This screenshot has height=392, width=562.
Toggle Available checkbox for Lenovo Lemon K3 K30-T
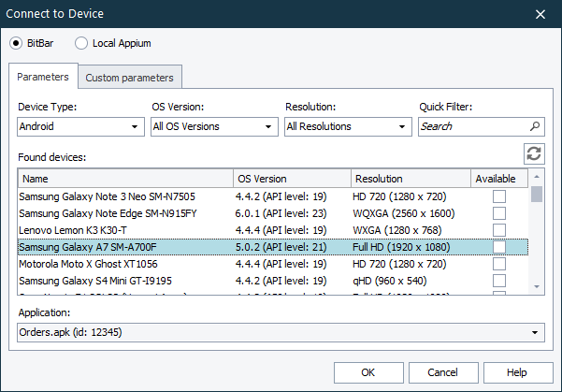[499, 230]
